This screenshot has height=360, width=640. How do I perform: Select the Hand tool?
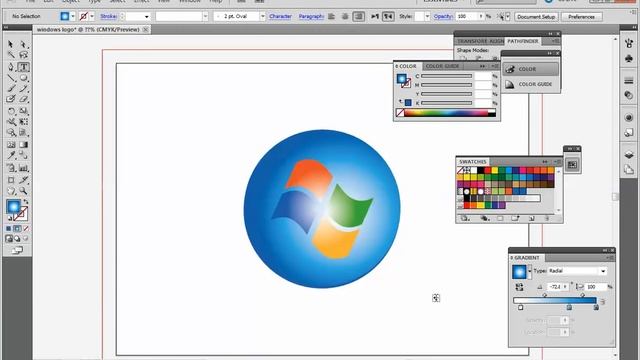click(x=11, y=191)
